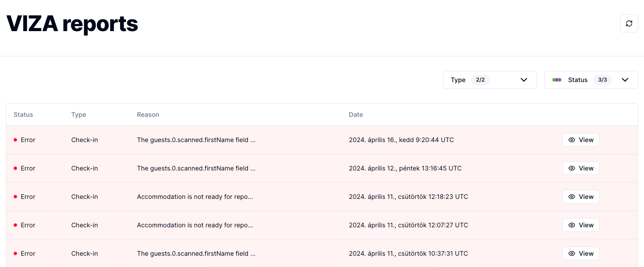The image size is (644, 267).
Task: Click the red Error dot in the first row
Action: 15,140
